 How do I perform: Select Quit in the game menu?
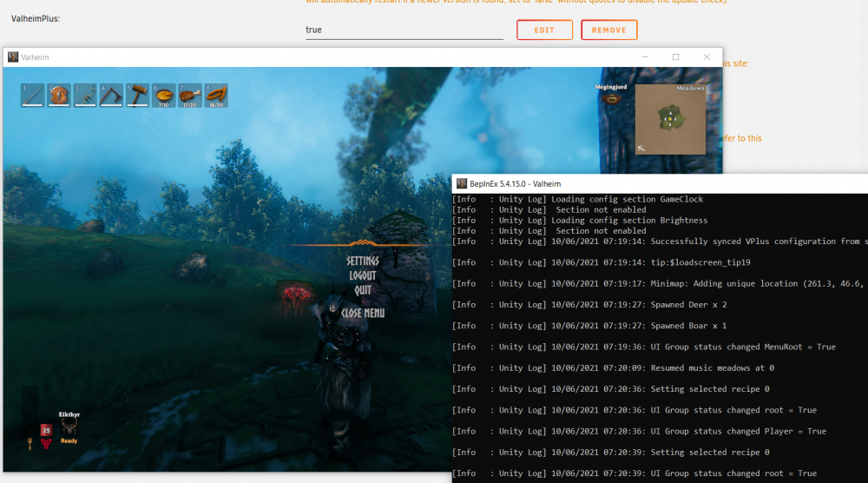[x=363, y=290]
